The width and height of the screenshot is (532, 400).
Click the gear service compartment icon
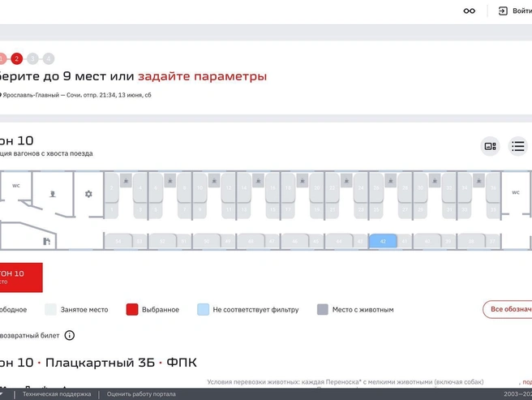88,194
